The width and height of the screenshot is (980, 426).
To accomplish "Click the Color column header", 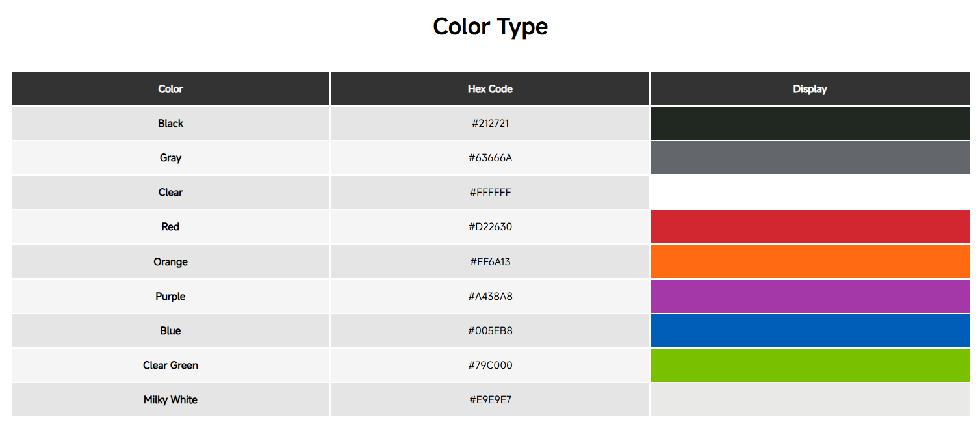I will 170,88.
